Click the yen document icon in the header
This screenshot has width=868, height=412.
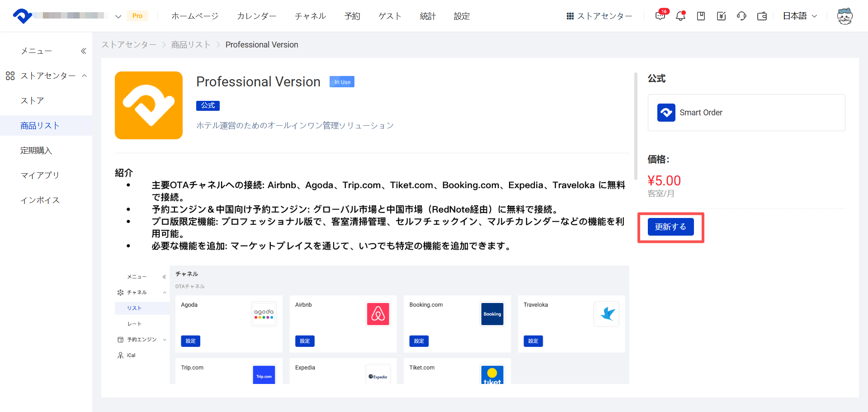click(x=721, y=16)
